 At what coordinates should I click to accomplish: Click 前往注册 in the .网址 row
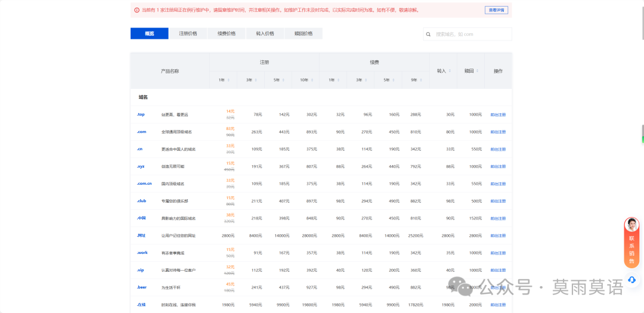tap(498, 235)
